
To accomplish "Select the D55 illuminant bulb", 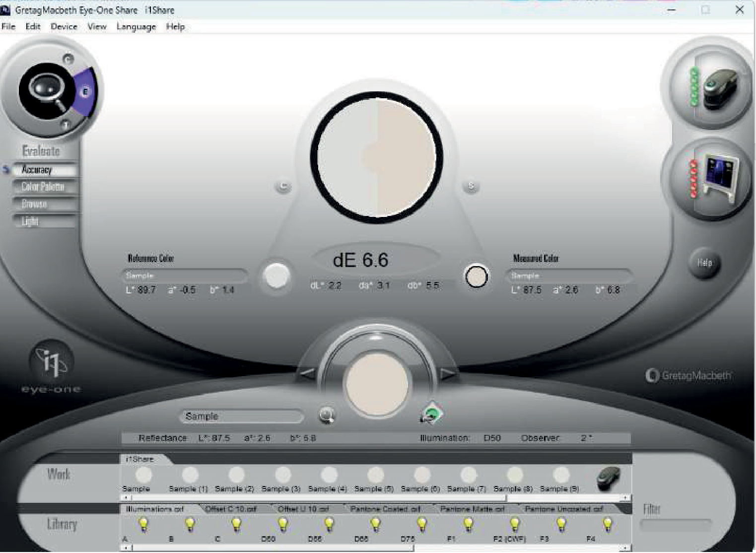I will click(x=329, y=524).
